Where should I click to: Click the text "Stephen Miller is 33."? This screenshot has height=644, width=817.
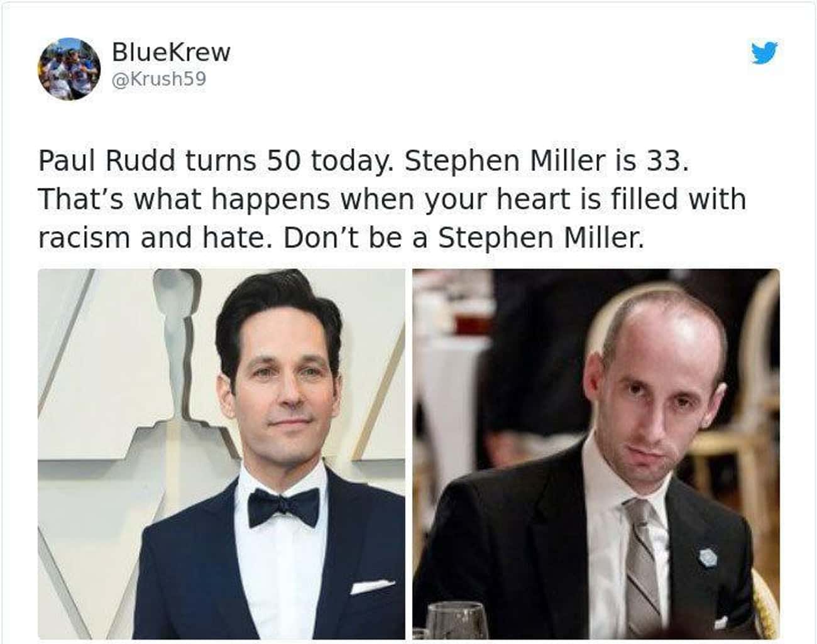[x=547, y=161]
